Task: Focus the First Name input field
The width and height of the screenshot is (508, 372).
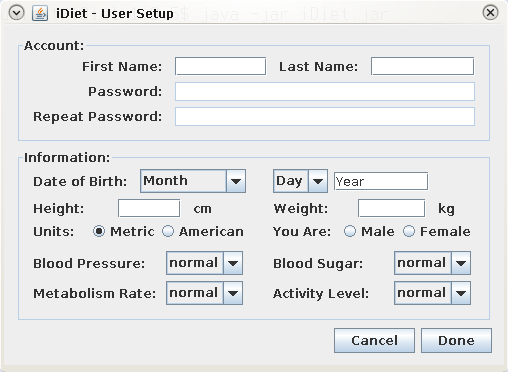Action: click(x=220, y=66)
